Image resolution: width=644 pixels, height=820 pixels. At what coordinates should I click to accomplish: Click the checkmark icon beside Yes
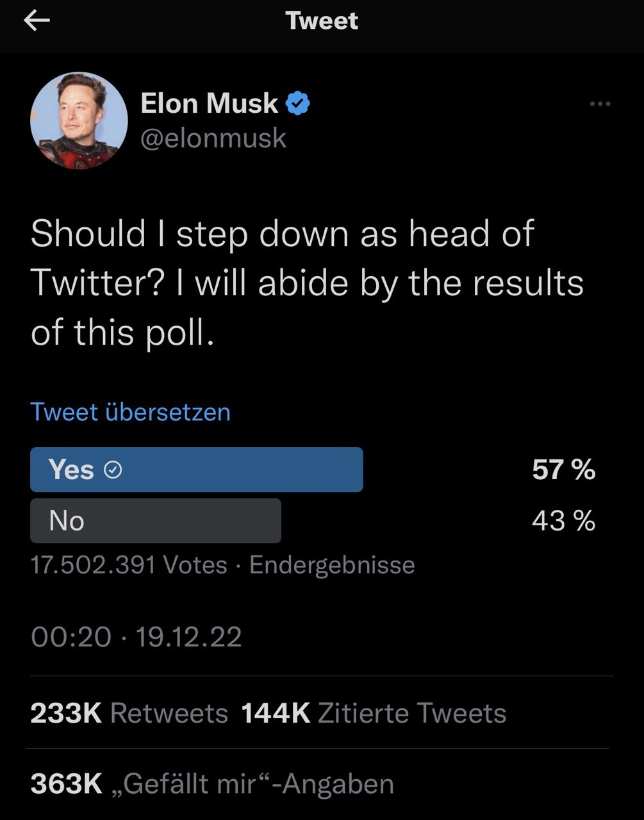pyautogui.click(x=113, y=471)
